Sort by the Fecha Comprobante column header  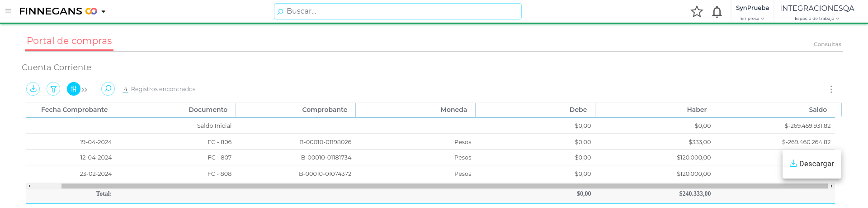[74, 110]
